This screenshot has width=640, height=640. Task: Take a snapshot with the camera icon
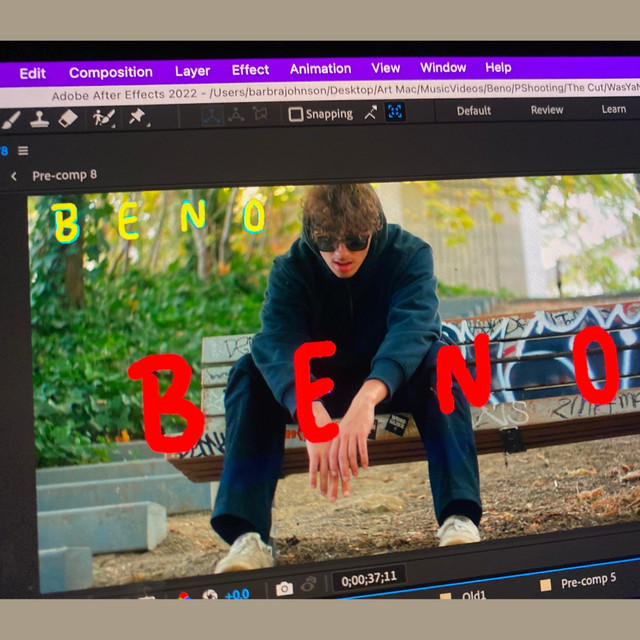[284, 588]
